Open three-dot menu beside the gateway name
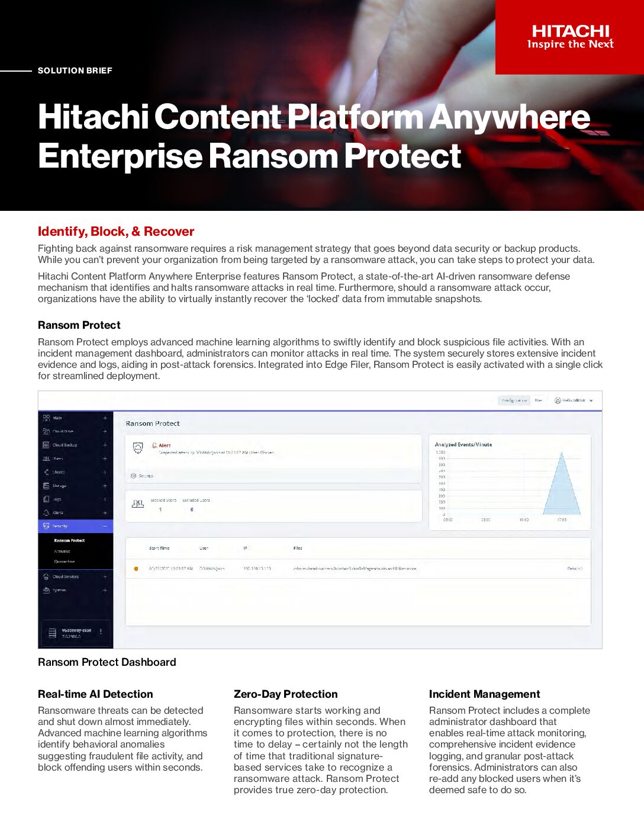This screenshot has height=834, width=644. (x=101, y=631)
